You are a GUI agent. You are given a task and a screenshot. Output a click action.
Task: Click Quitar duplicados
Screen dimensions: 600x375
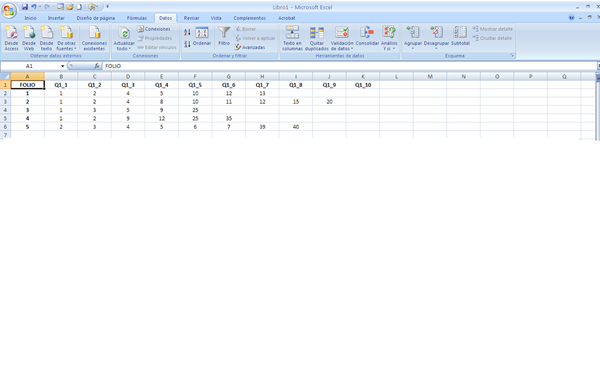pos(316,38)
